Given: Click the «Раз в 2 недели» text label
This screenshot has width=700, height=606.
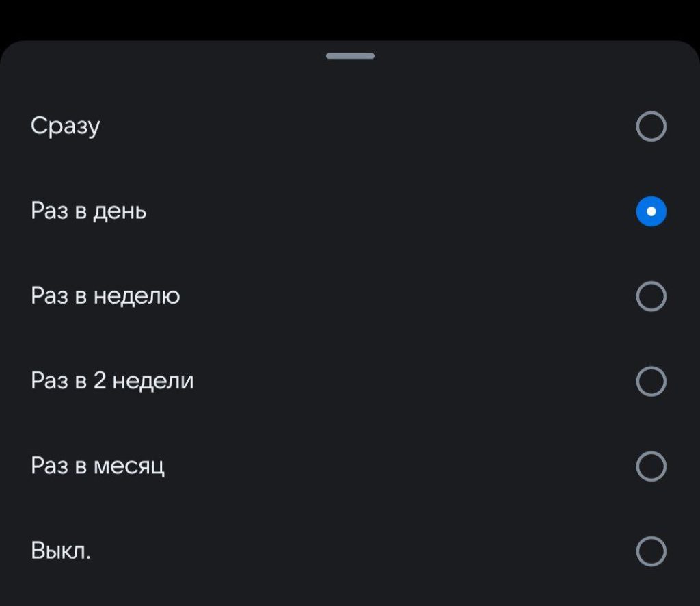Looking at the screenshot, I should click(x=113, y=381).
